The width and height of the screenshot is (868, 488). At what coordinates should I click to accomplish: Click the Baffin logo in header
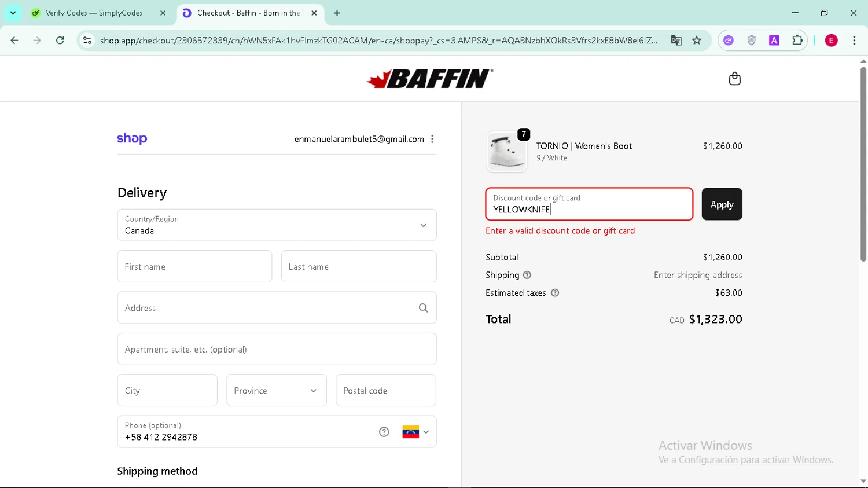pyautogui.click(x=430, y=79)
